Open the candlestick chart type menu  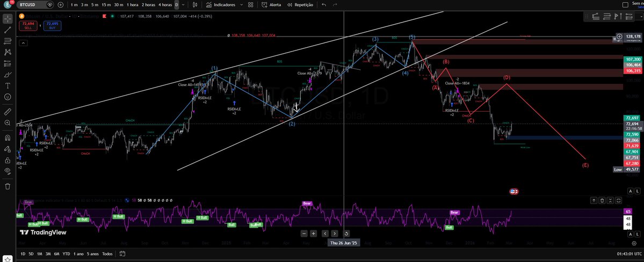pos(195,4)
